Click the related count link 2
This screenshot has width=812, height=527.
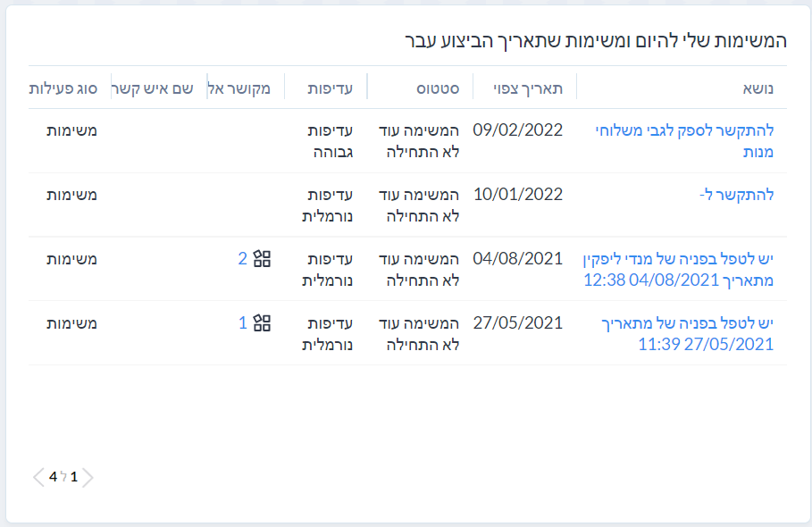242,259
